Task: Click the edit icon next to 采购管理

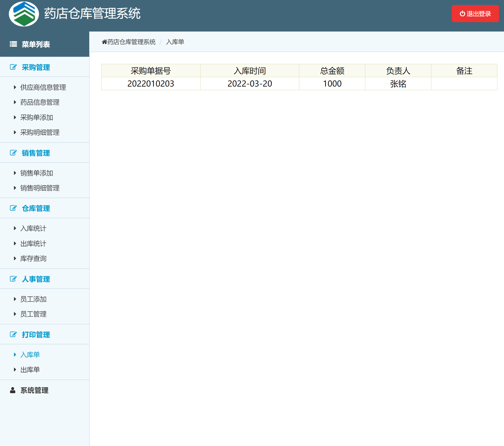Action: coord(13,67)
